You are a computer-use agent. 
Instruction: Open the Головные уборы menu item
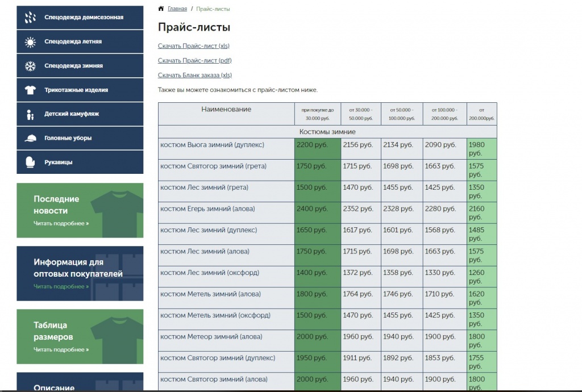(x=80, y=138)
